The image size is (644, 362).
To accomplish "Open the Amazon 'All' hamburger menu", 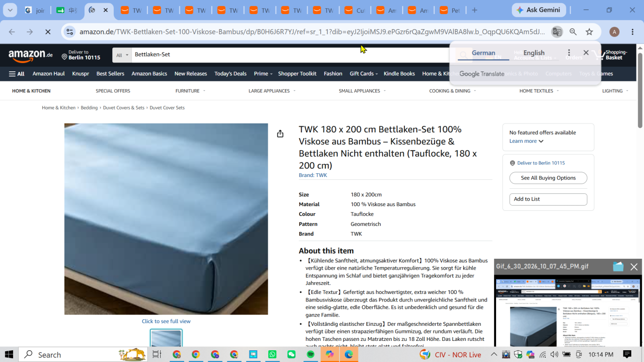I will [x=16, y=74].
